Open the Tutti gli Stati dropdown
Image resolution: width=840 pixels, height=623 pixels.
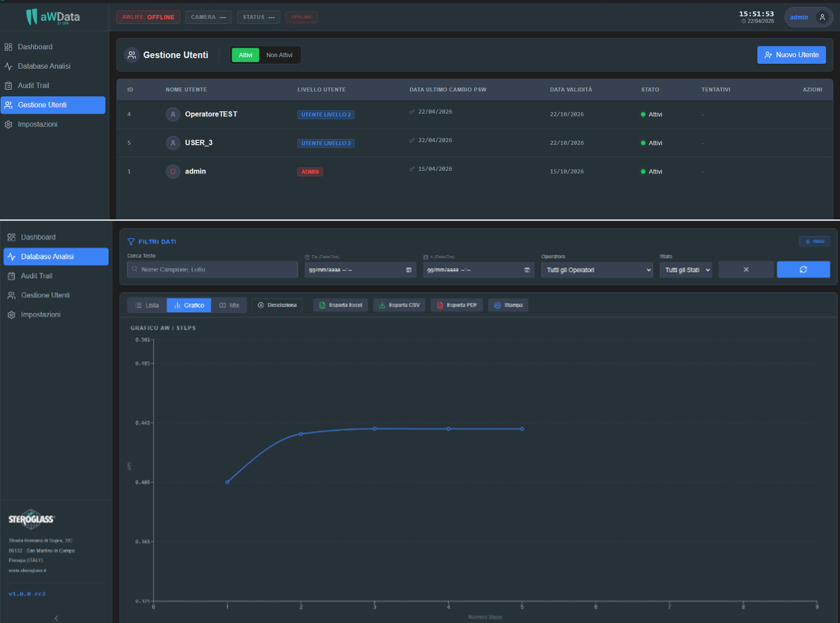(686, 270)
